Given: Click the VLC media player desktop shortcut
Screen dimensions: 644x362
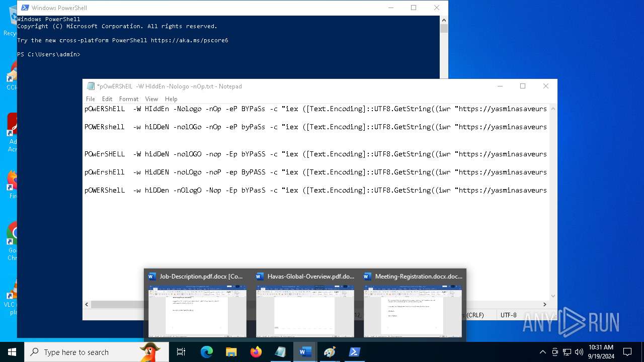Looking at the screenshot, I should tap(12, 297).
